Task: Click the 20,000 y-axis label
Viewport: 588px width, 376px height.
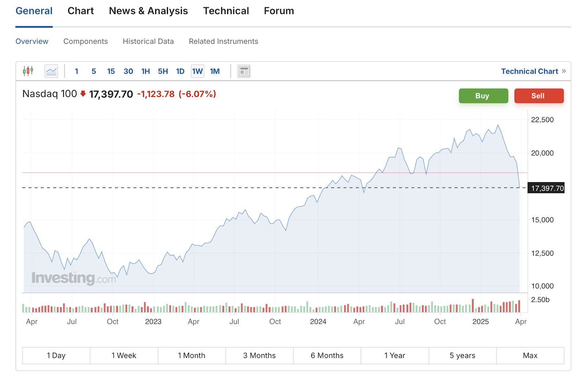Action: pos(542,153)
